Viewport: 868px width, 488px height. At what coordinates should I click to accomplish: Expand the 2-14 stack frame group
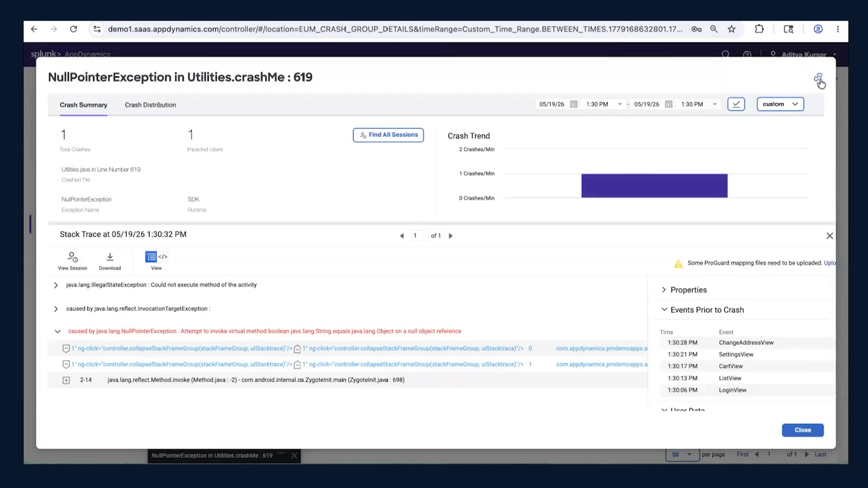(x=66, y=380)
